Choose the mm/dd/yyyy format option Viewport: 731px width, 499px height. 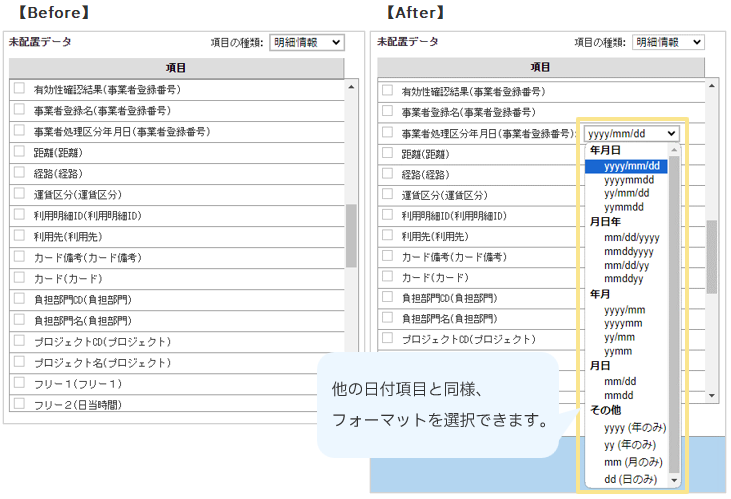pyautogui.click(x=632, y=237)
